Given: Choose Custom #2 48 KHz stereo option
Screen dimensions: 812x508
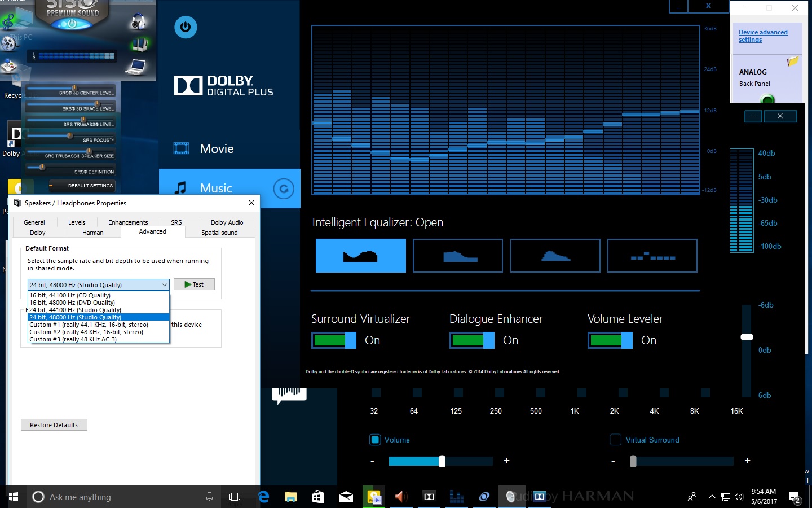Looking at the screenshot, I should click(x=98, y=332).
